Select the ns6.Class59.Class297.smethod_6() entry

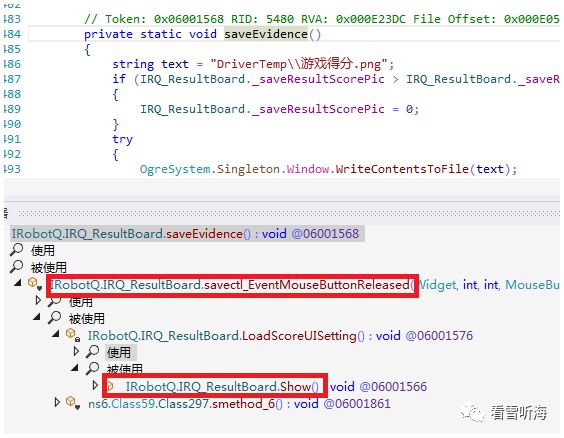[239, 403]
